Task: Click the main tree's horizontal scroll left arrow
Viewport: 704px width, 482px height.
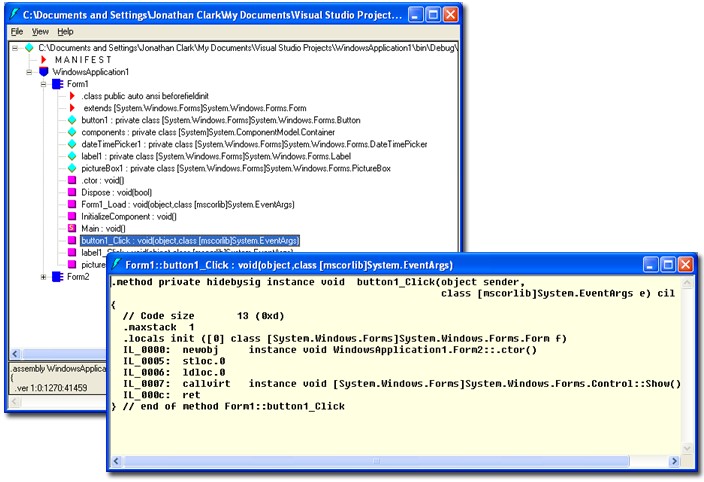Action: coord(15,354)
